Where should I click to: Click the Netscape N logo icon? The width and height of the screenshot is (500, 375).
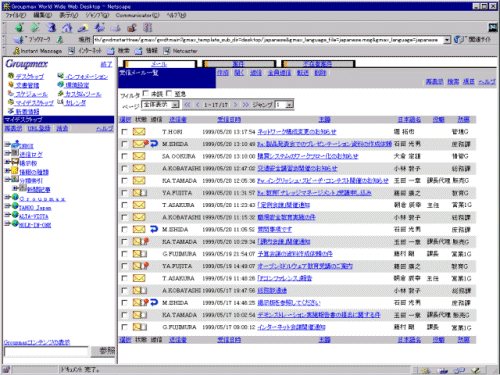[493, 27]
